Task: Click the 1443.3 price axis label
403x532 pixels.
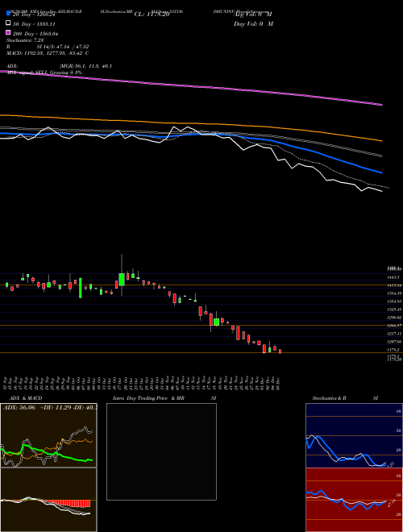Action: pyautogui.click(x=393, y=277)
